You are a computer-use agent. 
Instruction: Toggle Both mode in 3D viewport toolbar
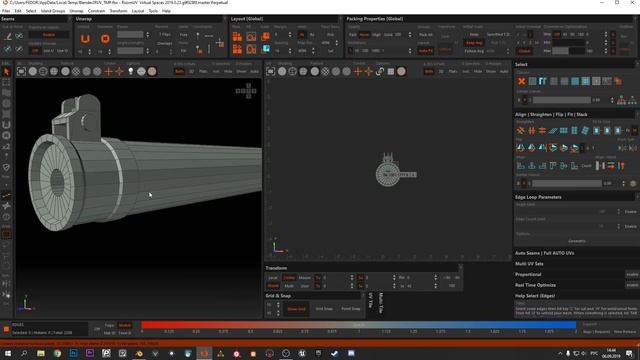(179, 71)
